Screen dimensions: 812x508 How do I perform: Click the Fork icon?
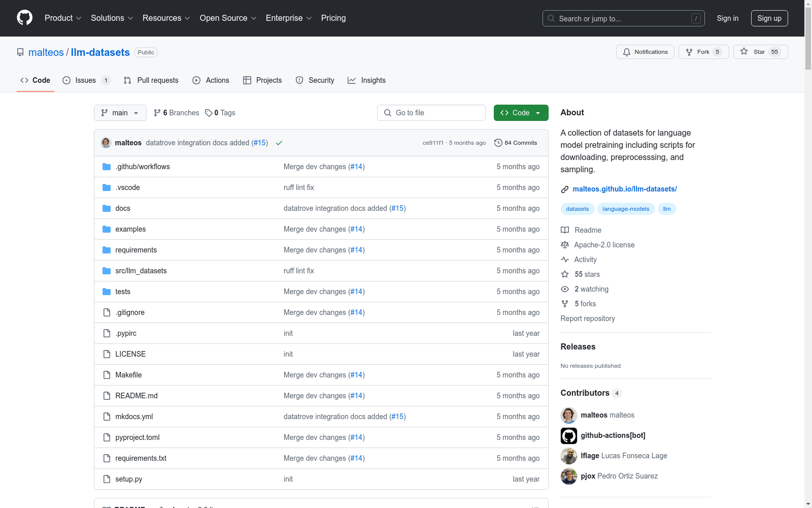pos(689,52)
